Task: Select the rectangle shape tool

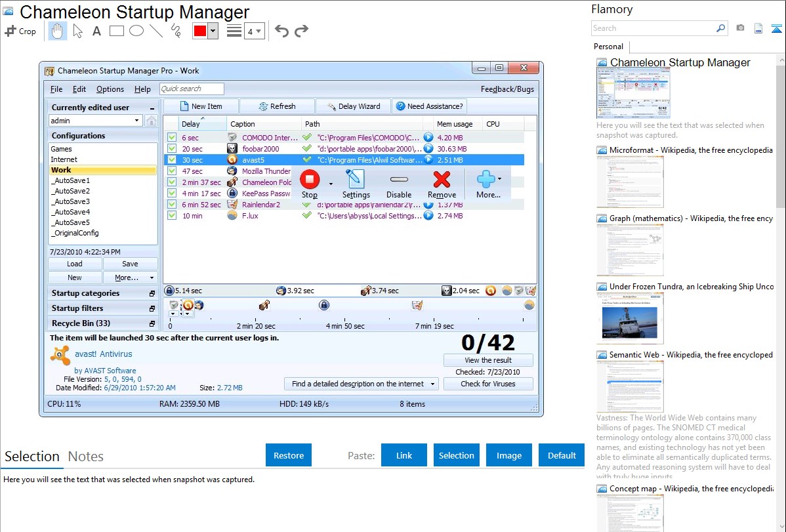Action: [116, 31]
